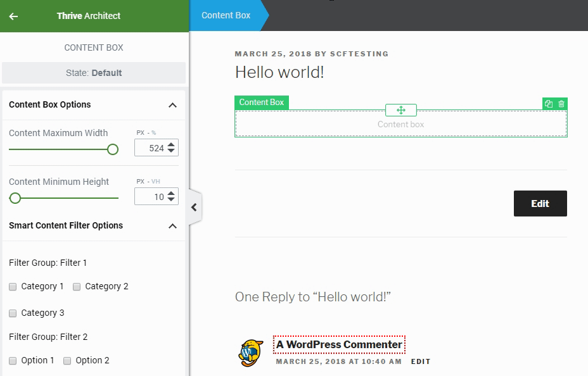Screen dimensions: 588x376
Task: Click the WordPress commenter avatar
Action: click(x=251, y=353)
